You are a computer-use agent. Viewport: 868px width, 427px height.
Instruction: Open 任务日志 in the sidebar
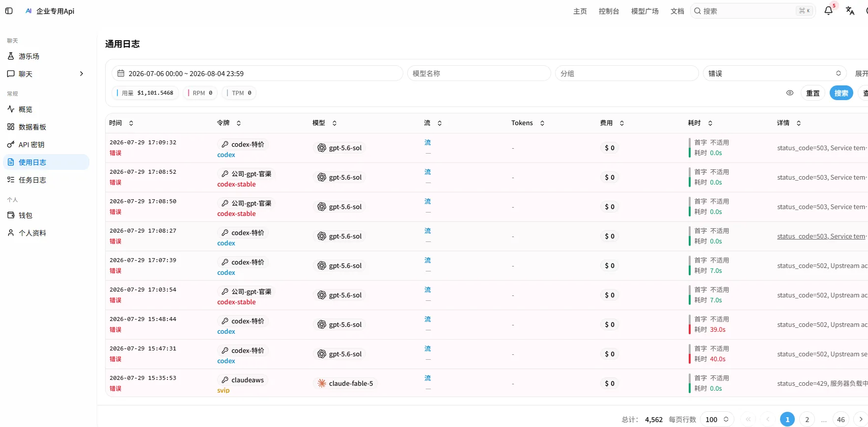pos(46,180)
